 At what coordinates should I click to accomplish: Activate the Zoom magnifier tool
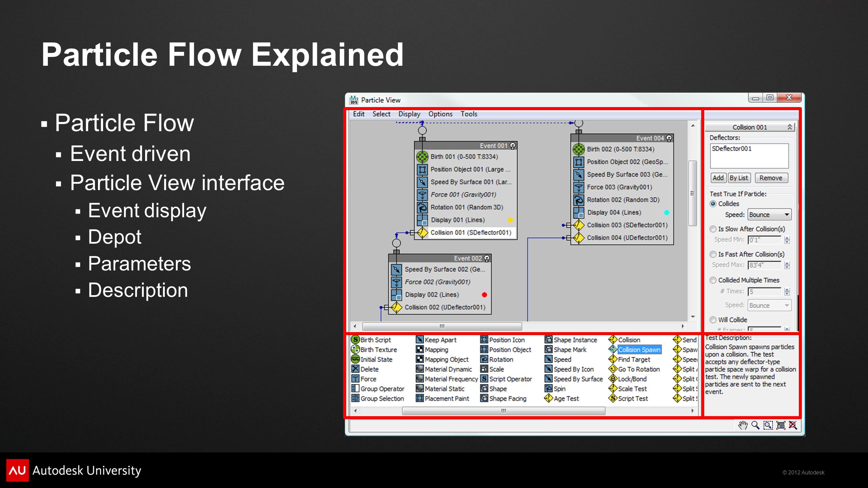pyautogui.click(x=755, y=425)
